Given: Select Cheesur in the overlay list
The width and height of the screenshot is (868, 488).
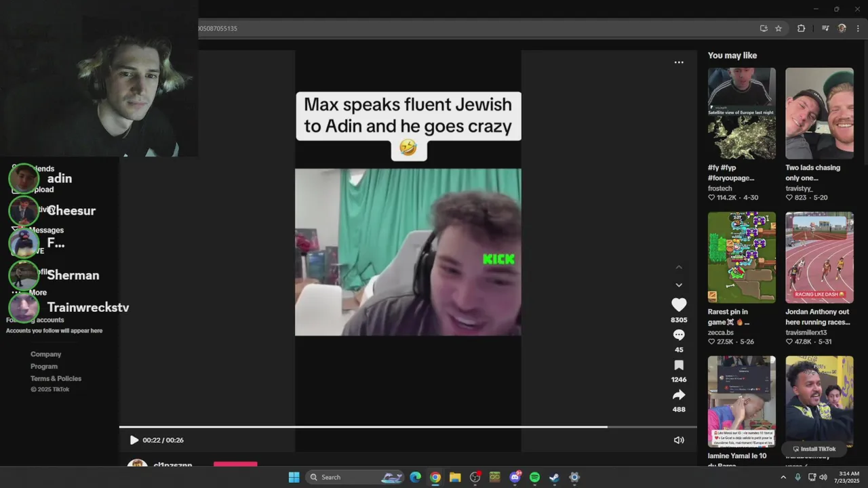Looking at the screenshot, I should point(52,211).
